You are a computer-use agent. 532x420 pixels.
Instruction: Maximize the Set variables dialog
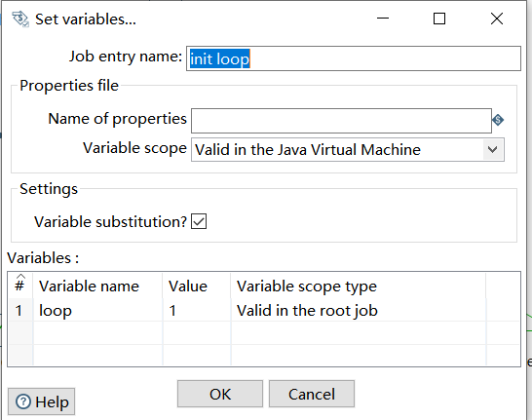[439, 19]
